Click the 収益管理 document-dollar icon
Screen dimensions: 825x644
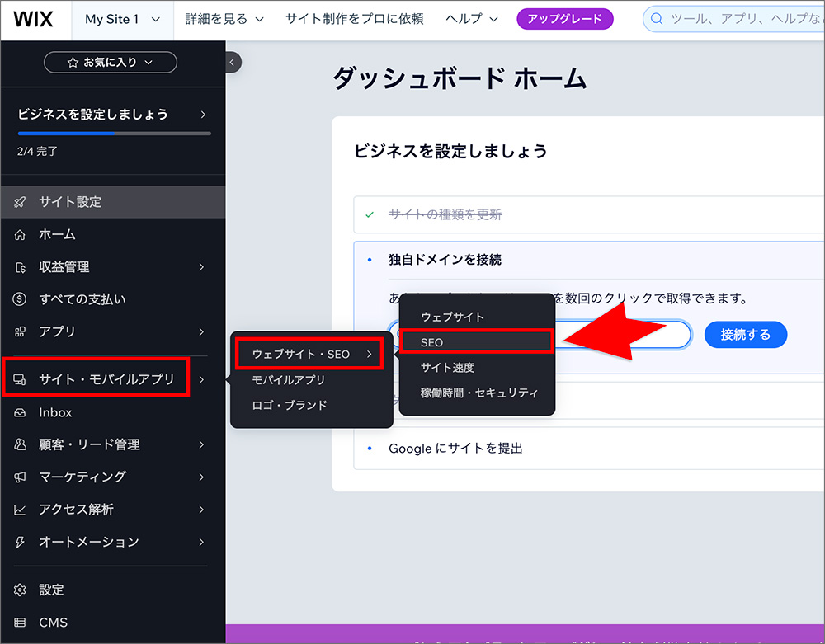(20, 268)
